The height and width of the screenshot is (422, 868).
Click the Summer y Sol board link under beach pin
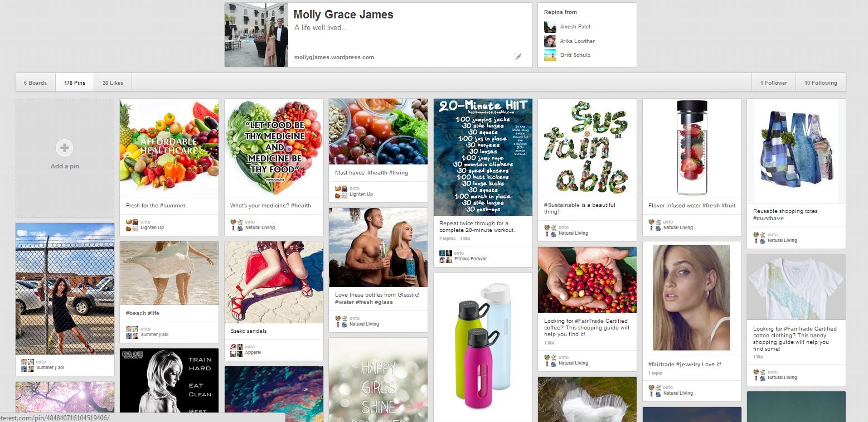154,334
